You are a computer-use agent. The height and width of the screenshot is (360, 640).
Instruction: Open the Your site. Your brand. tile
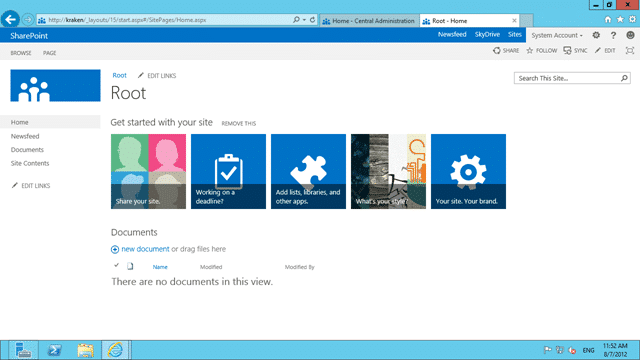click(x=468, y=171)
